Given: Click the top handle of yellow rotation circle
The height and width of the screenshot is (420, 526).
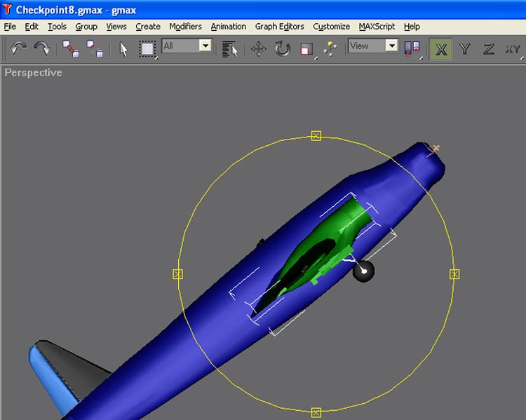Looking at the screenshot, I should pos(316,135).
